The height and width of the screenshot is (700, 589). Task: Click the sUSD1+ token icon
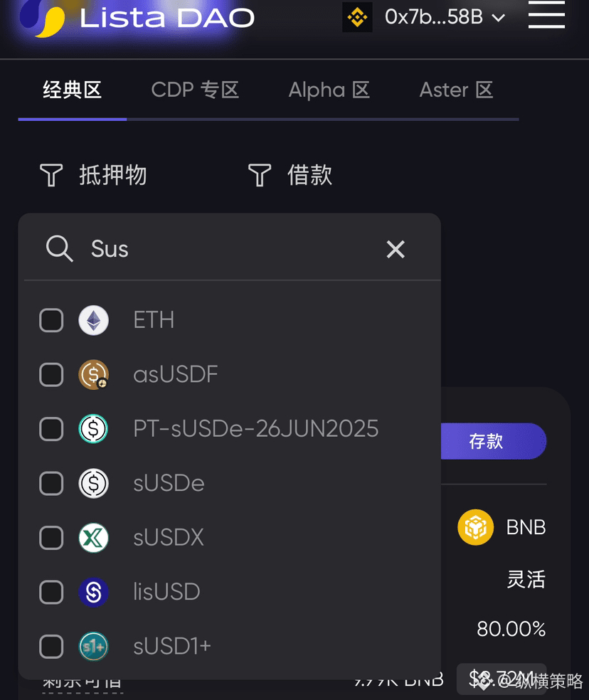[93, 646]
